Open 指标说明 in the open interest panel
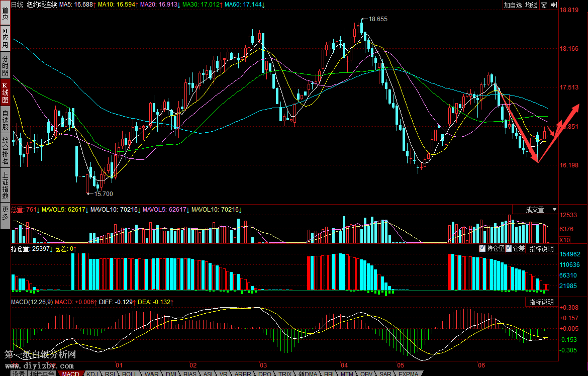588x376 pixels. click(x=541, y=248)
